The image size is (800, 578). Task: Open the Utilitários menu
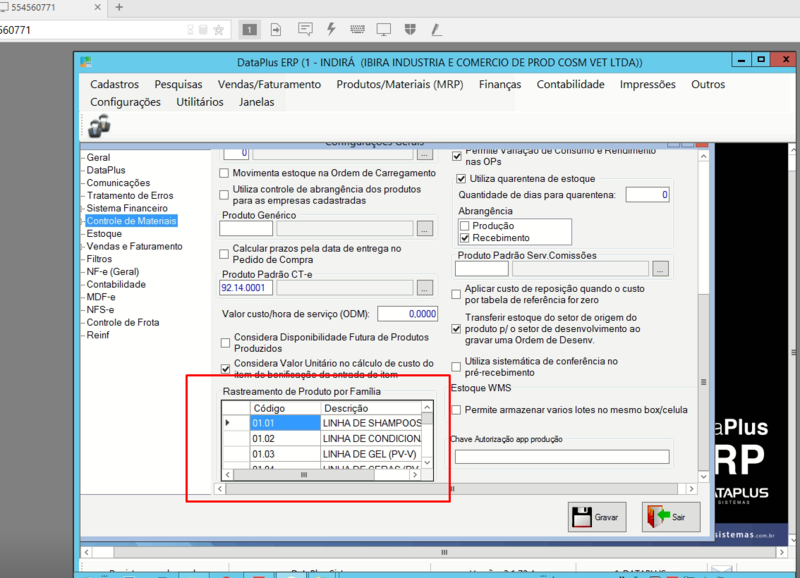pos(199,102)
